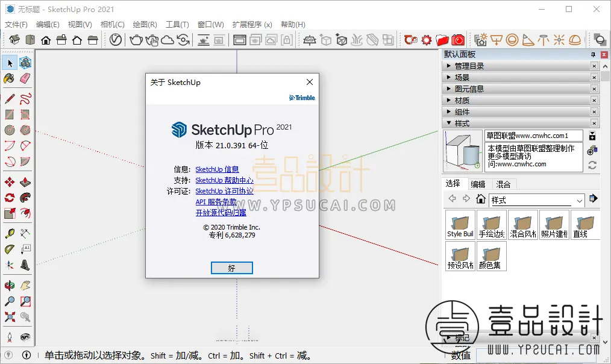
Task: Activate the Orbit tool
Action: 10,285
